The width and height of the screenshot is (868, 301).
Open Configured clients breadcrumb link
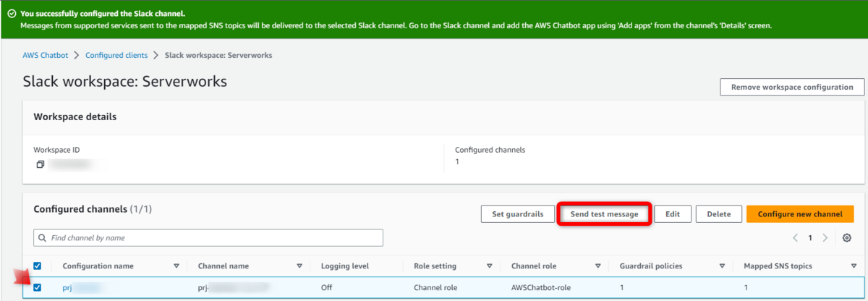tap(116, 55)
